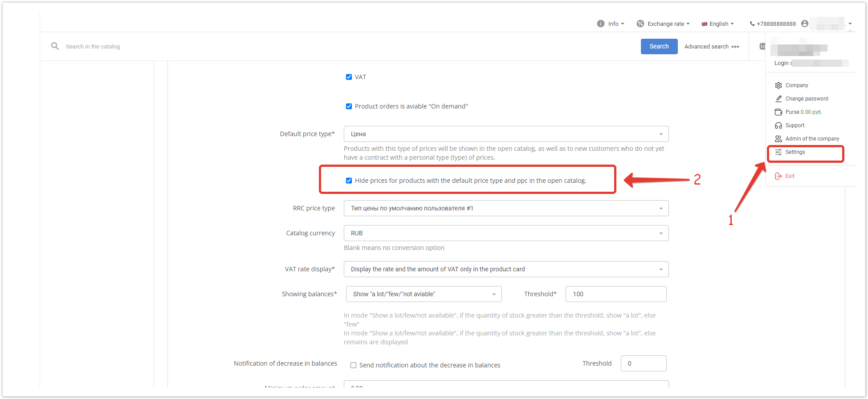Open Settings menu item

click(795, 152)
